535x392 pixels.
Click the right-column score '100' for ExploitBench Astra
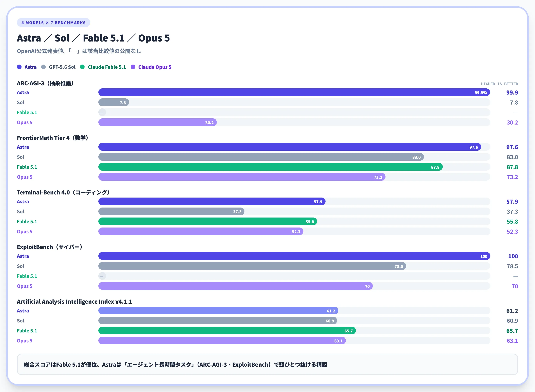[x=513, y=256]
